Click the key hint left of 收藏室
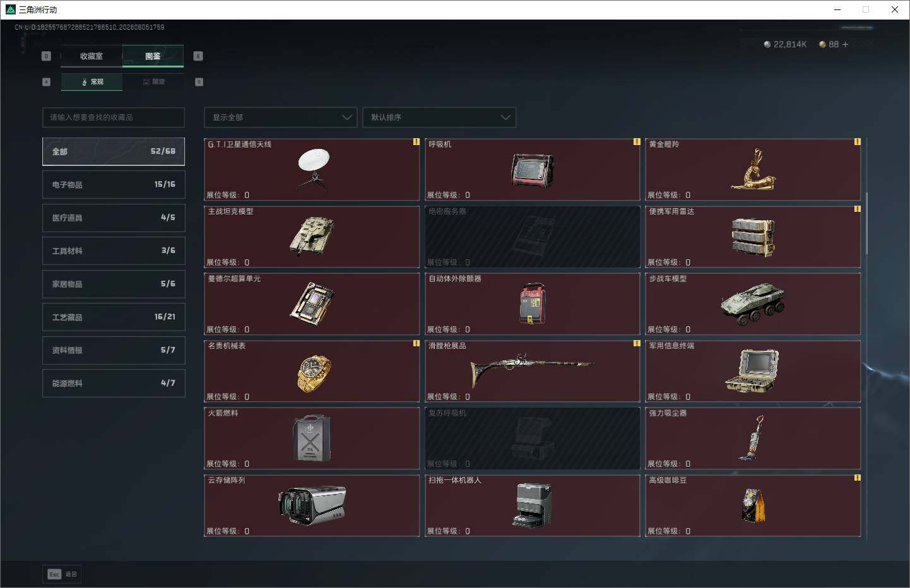Screen dimensions: 910x588 tap(46, 56)
